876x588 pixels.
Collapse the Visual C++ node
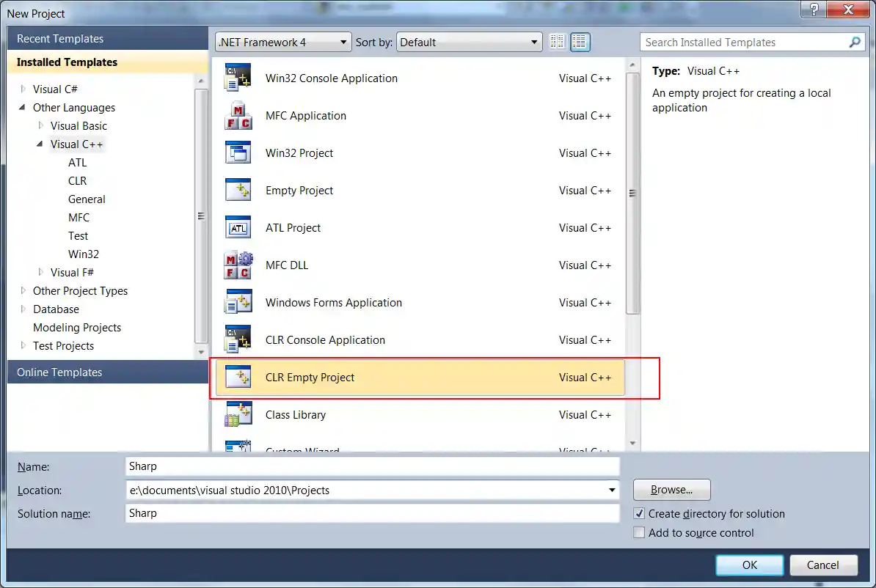[x=40, y=144]
